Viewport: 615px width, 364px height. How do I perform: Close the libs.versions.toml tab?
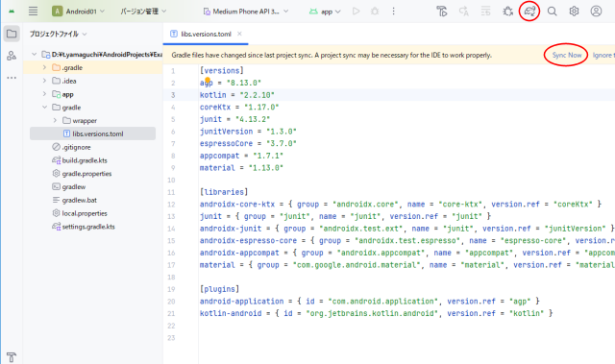click(x=239, y=34)
